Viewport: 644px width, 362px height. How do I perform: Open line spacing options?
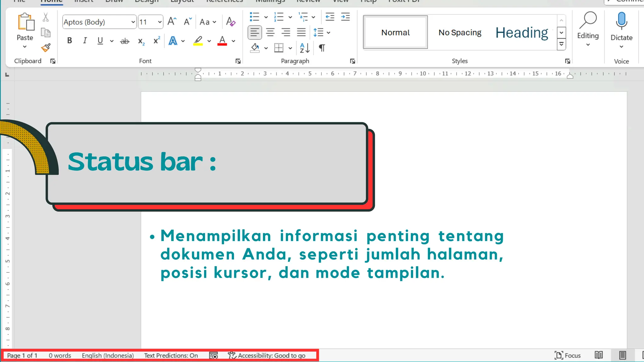click(322, 32)
